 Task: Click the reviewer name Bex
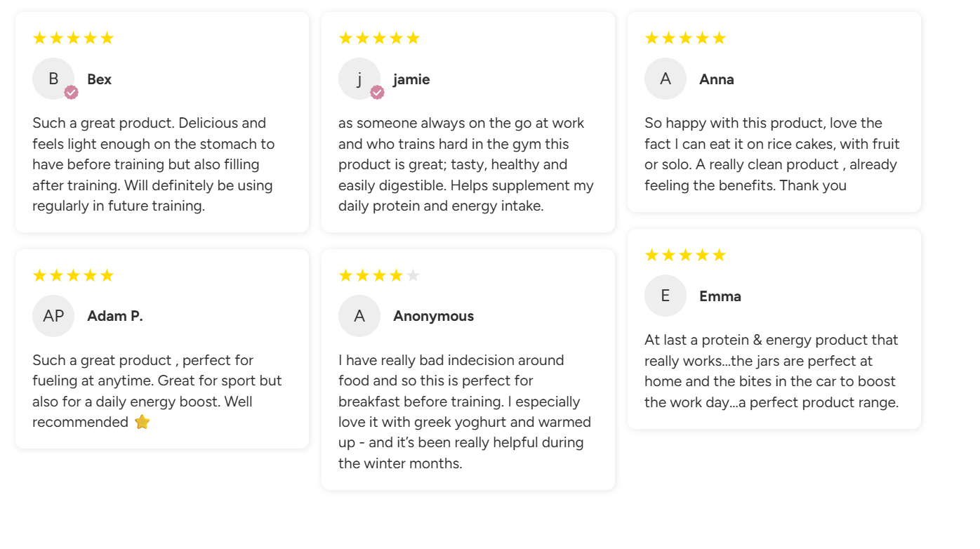tap(99, 79)
